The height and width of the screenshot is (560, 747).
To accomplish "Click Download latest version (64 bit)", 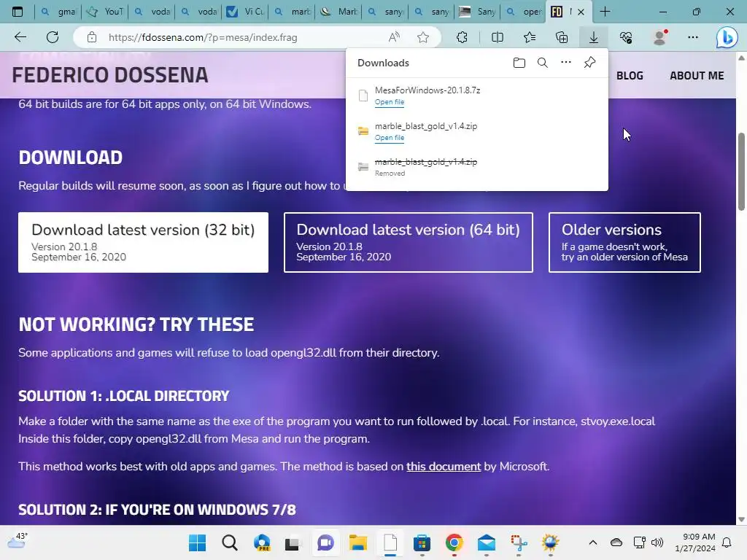I will click(409, 242).
